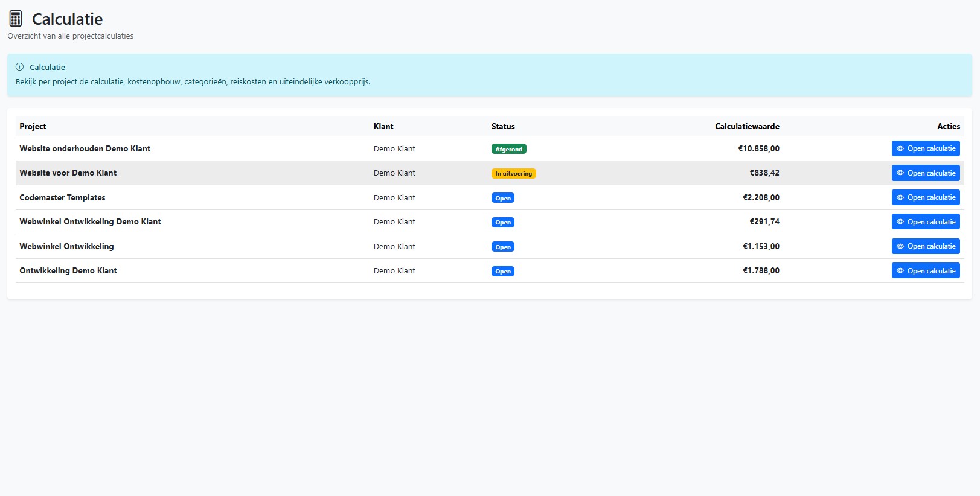The width and height of the screenshot is (980, 496).
Task: Open calculatie for Website voor Demo Klant
Action: tap(926, 173)
